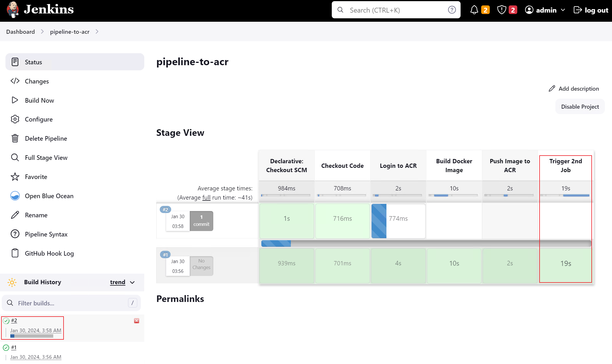This screenshot has height=364, width=612.
Task: Open the Changes sidebar item
Action: coord(37,81)
